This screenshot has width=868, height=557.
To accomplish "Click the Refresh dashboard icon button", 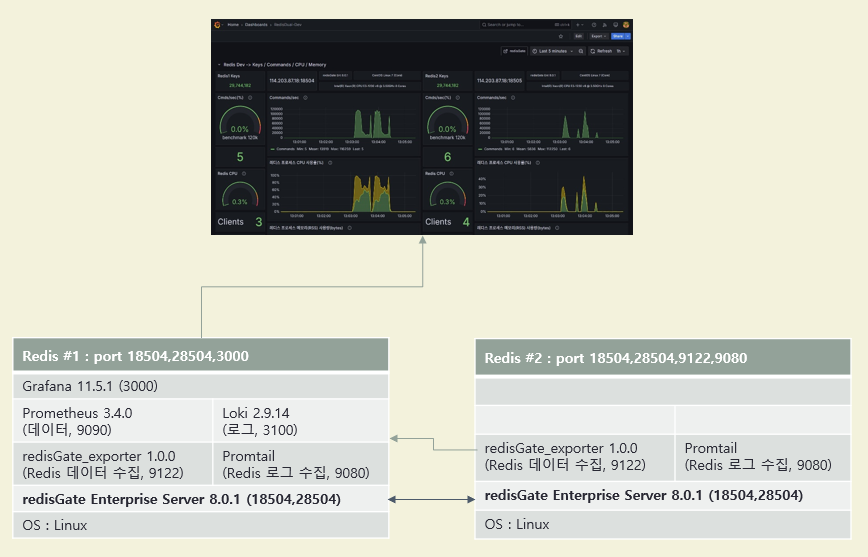I will 601,50.
